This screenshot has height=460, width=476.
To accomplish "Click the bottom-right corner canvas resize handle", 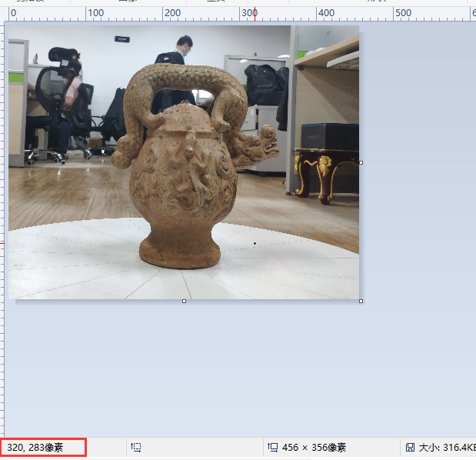I will pyautogui.click(x=361, y=301).
